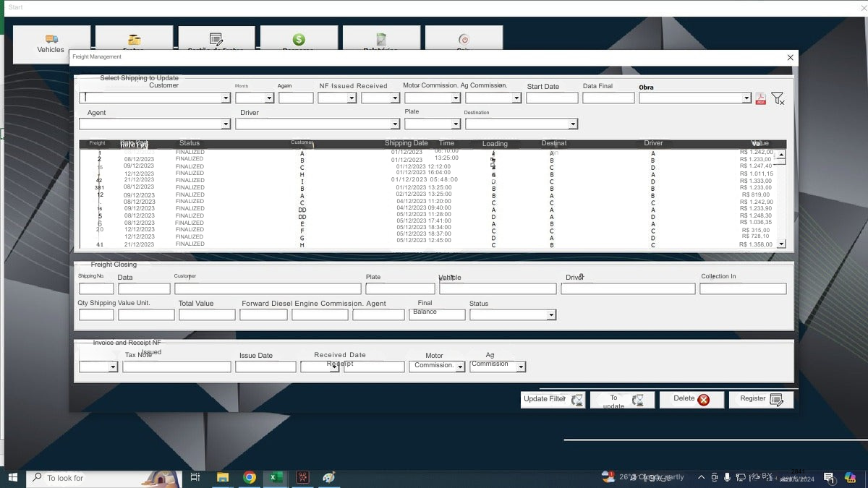
Task: Expand hidden icons in the system tray
Action: 700,477
